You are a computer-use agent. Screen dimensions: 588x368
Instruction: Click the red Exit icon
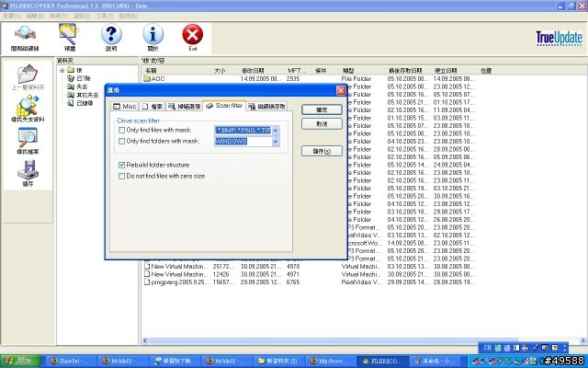[x=193, y=35]
